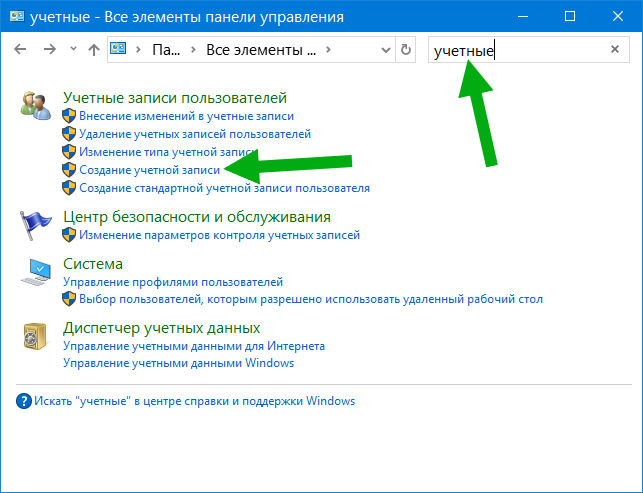This screenshot has width=643, height=493.
Task: Expand the chevron after the Control Panel icon
Action: [138, 50]
